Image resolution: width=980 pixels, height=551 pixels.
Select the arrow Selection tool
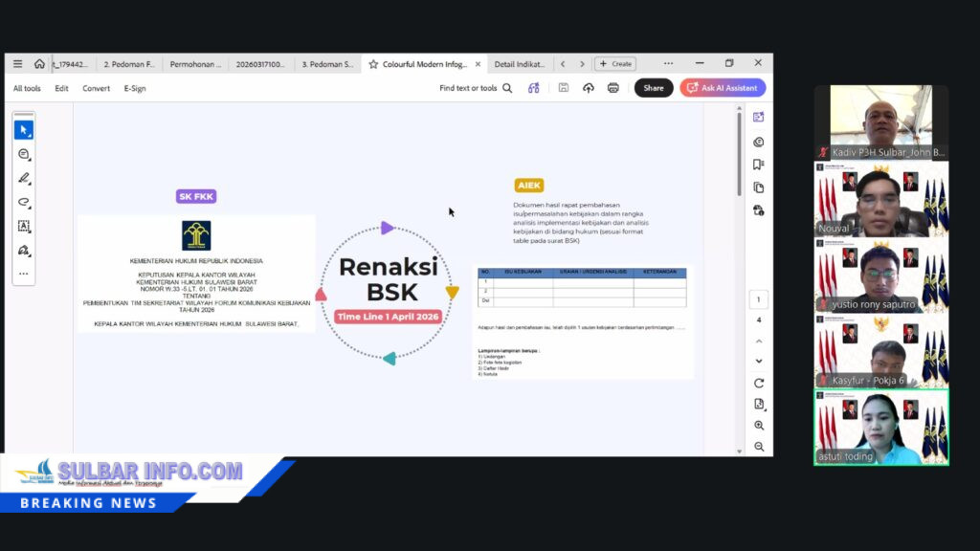tap(24, 129)
